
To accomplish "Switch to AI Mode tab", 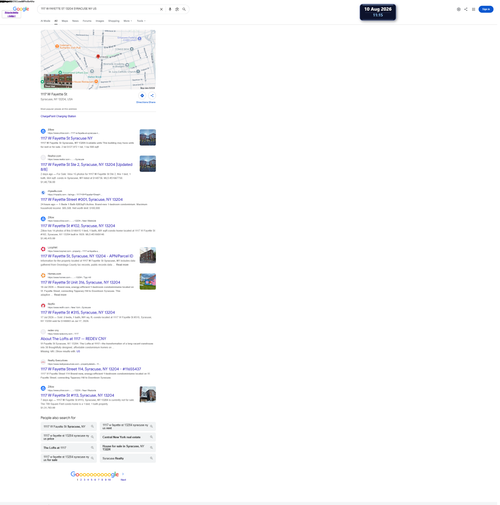I will click(46, 21).
